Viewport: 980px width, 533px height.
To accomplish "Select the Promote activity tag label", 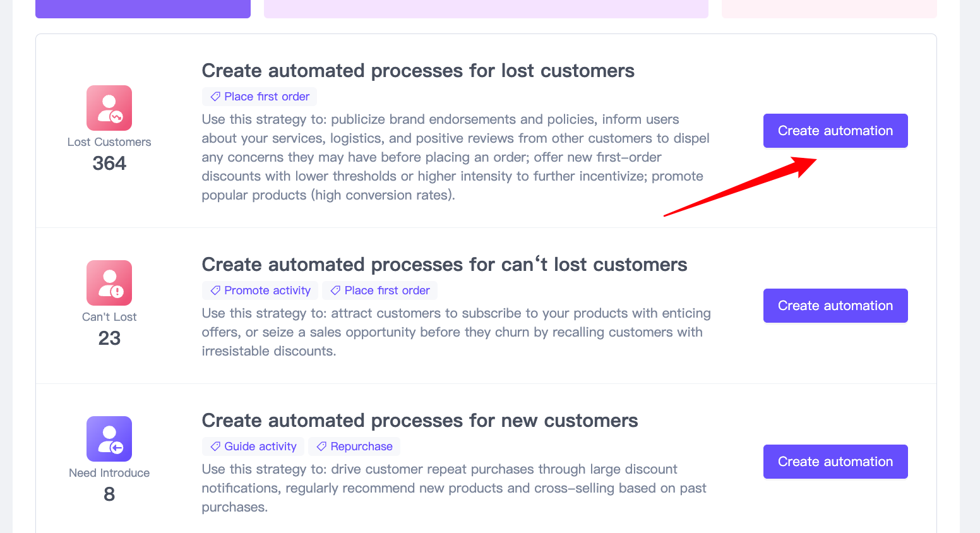I will [x=267, y=290].
